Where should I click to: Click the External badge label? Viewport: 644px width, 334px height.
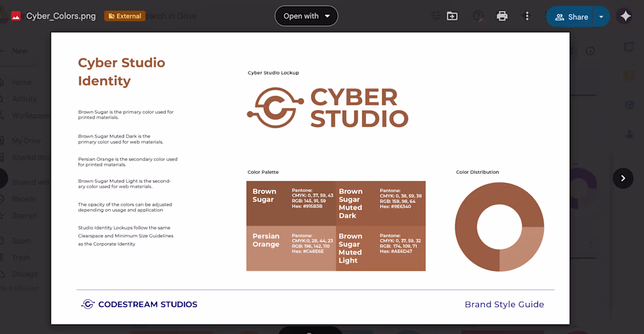125,16
